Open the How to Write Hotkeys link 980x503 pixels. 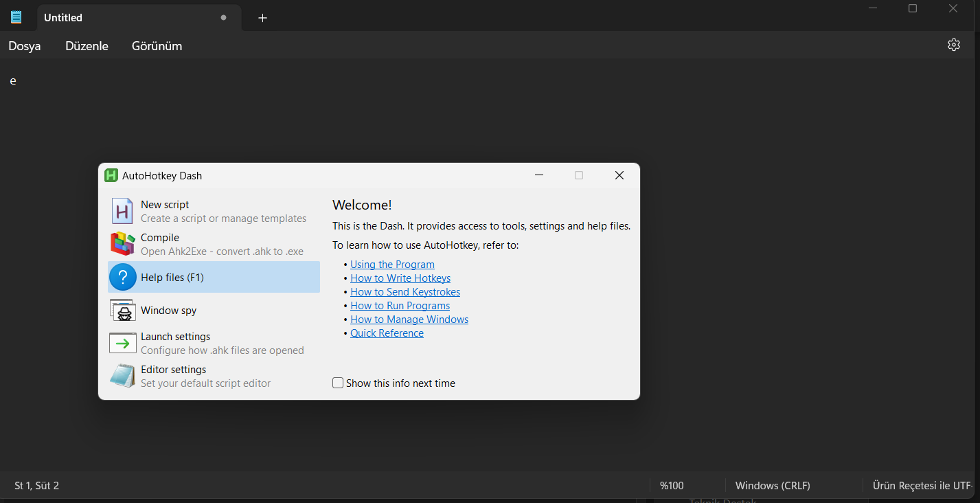coord(400,278)
